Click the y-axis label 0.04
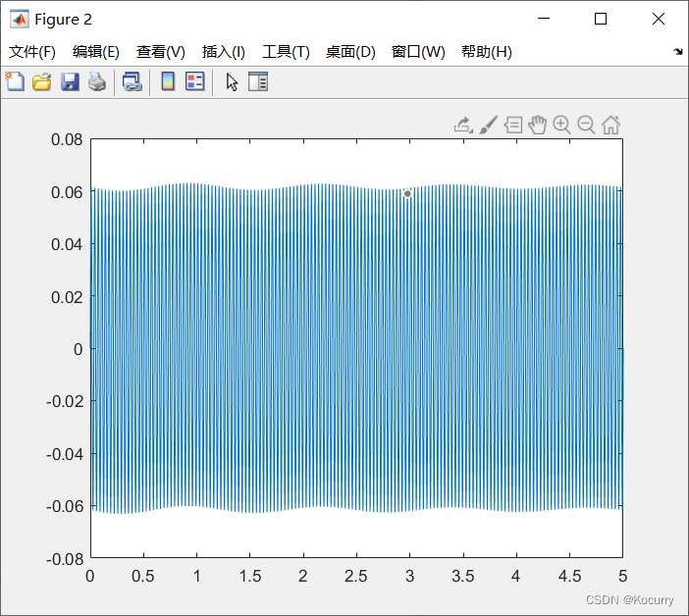This screenshot has height=616, width=689. 67,244
